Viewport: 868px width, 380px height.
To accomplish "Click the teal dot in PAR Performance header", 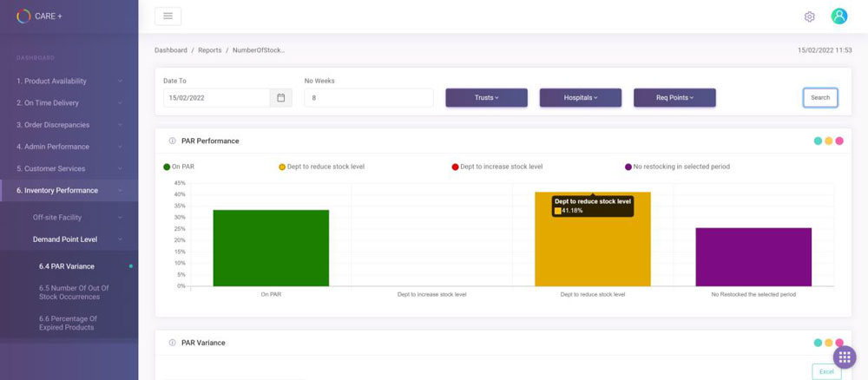I will pyautogui.click(x=818, y=141).
